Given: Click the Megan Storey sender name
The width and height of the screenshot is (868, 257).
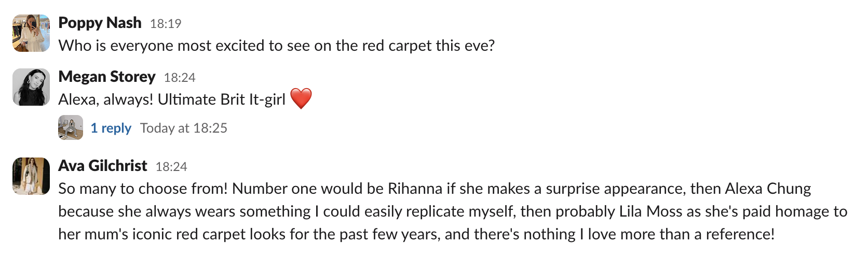Looking at the screenshot, I should pos(106,77).
